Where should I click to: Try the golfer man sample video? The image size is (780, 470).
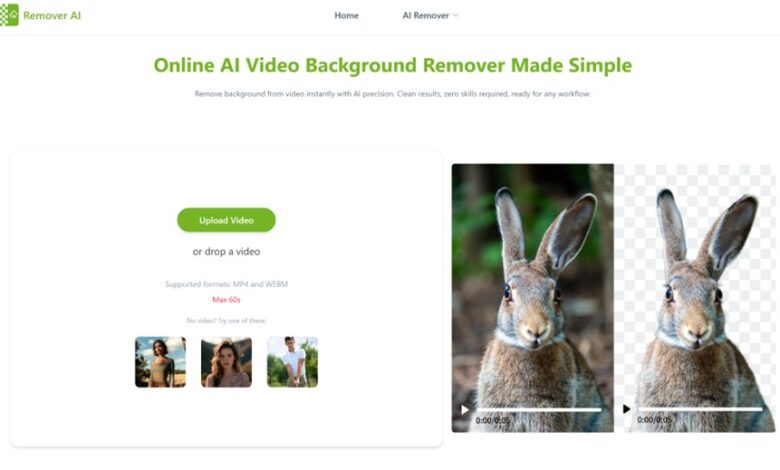(292, 362)
